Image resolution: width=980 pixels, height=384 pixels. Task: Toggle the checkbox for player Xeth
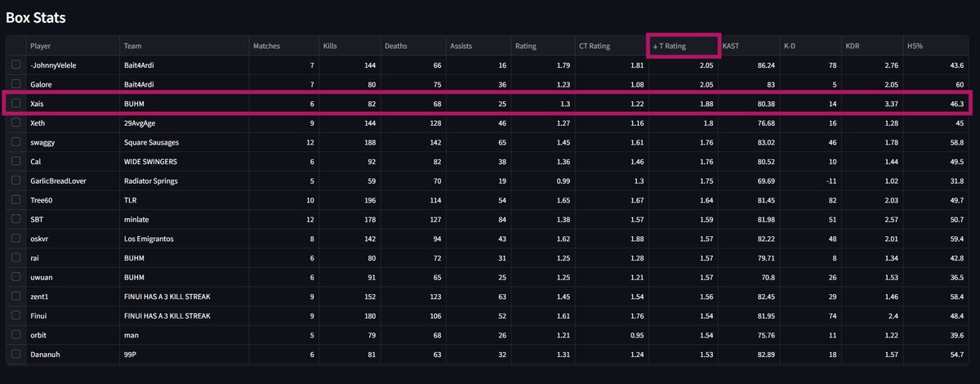point(16,123)
